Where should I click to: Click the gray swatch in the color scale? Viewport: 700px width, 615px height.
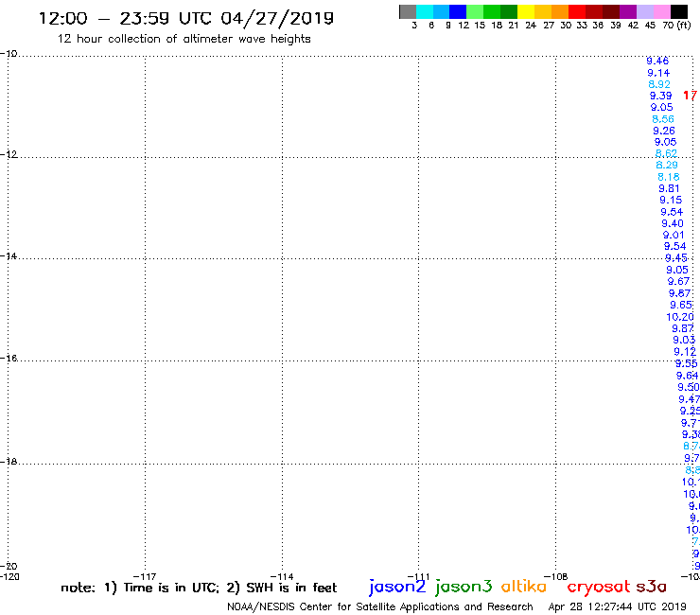(x=408, y=11)
